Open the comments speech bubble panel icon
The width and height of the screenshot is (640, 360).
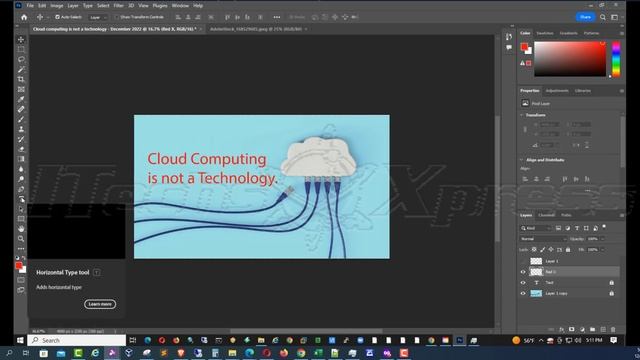click(x=509, y=47)
